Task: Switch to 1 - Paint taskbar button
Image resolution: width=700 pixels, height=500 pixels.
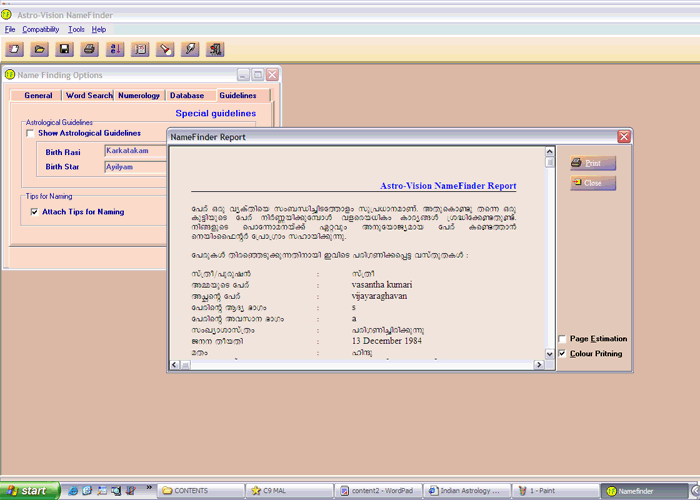Action: [x=555, y=491]
